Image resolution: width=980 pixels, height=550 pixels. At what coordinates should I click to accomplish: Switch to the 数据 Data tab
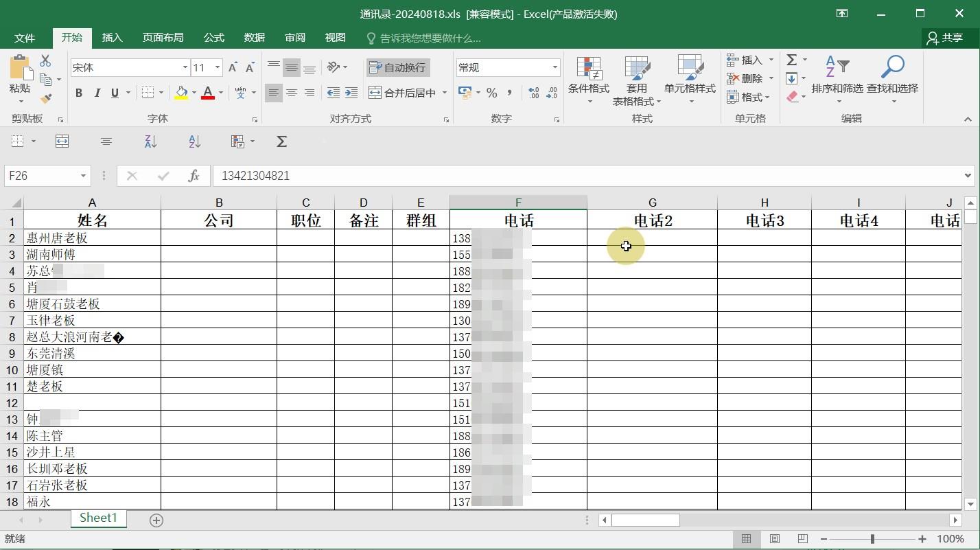point(254,38)
